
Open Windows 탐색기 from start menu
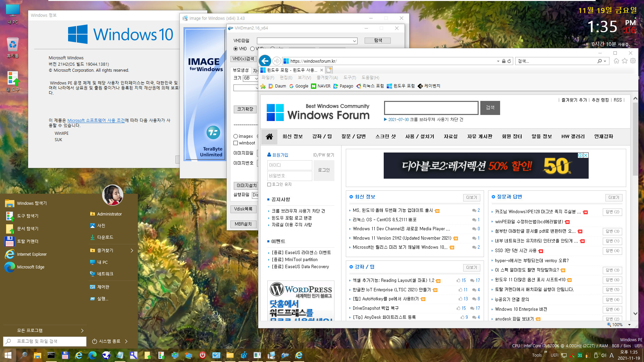tap(26, 203)
